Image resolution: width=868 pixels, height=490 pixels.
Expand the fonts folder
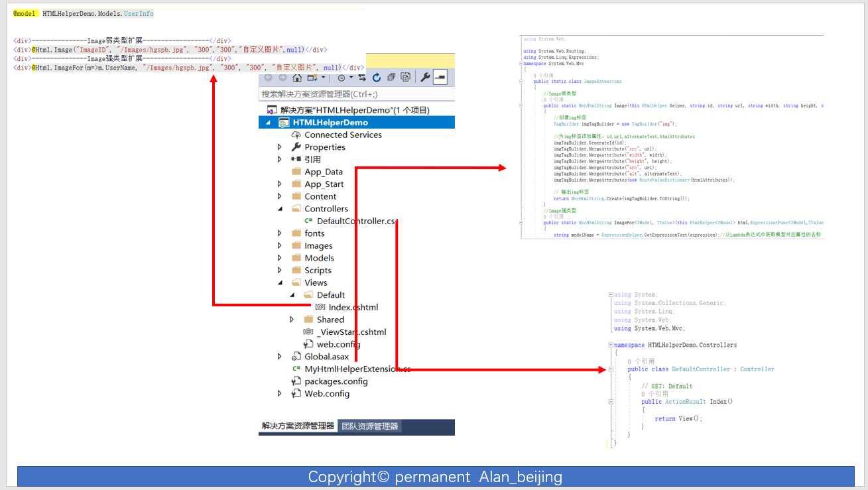click(x=280, y=233)
